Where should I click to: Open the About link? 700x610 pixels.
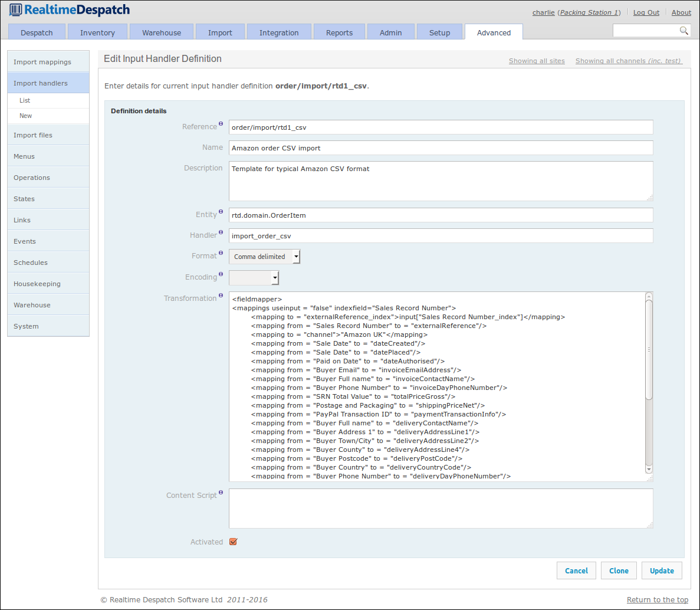click(x=681, y=12)
